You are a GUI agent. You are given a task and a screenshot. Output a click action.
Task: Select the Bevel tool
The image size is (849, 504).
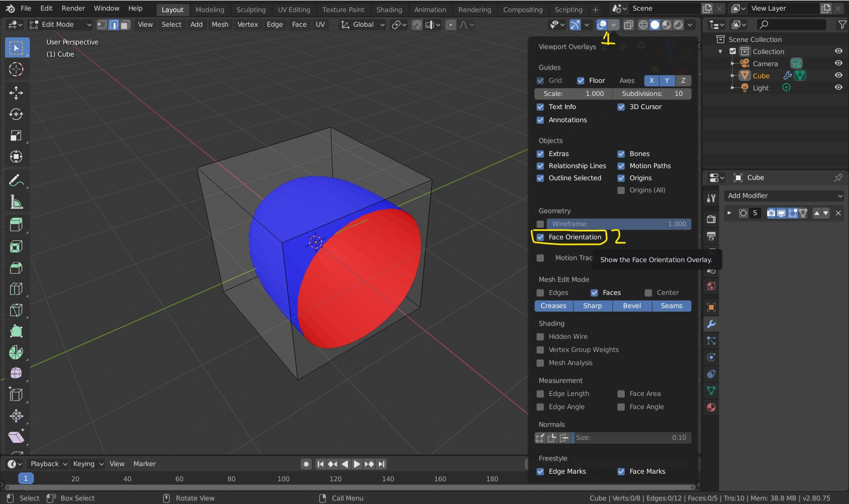click(x=16, y=268)
